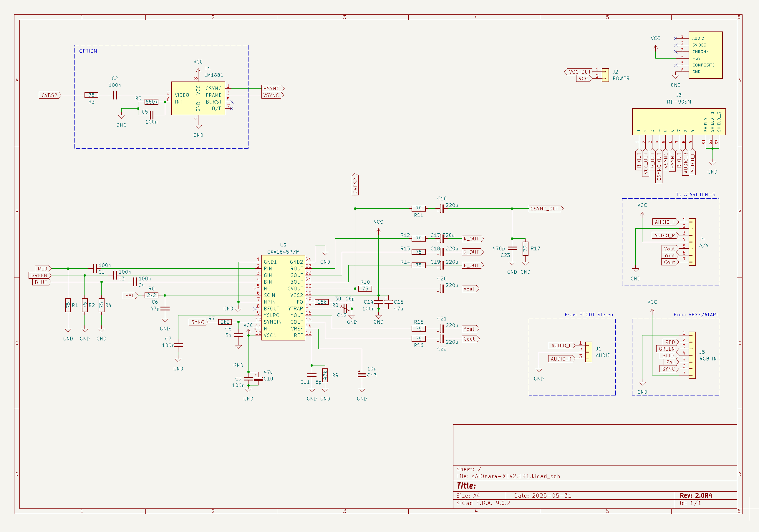759x532 pixels.
Task: Click the J2 POWER connector symbol
Action: point(605,75)
